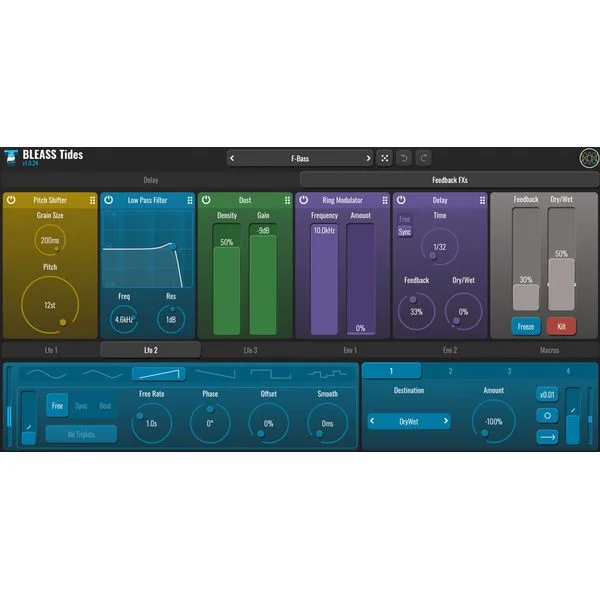Image resolution: width=600 pixels, height=600 pixels.
Task: Open the Macros tab
Action: [x=549, y=350]
